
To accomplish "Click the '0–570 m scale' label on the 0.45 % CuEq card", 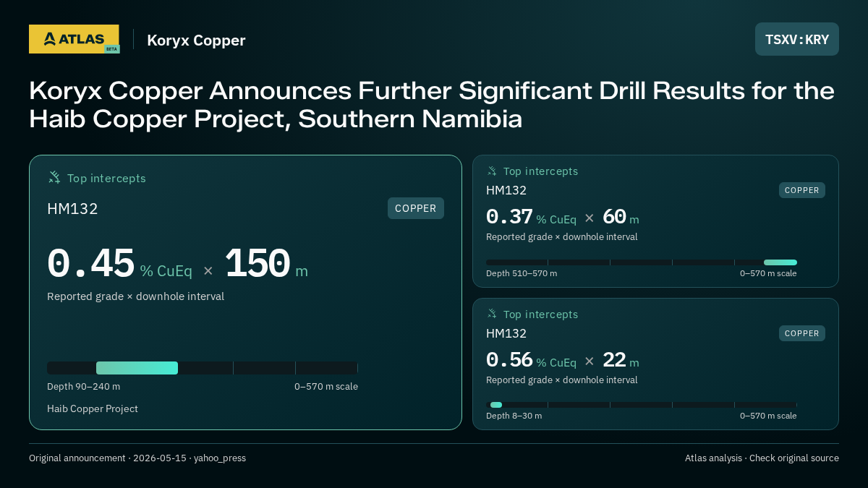I will [326, 386].
